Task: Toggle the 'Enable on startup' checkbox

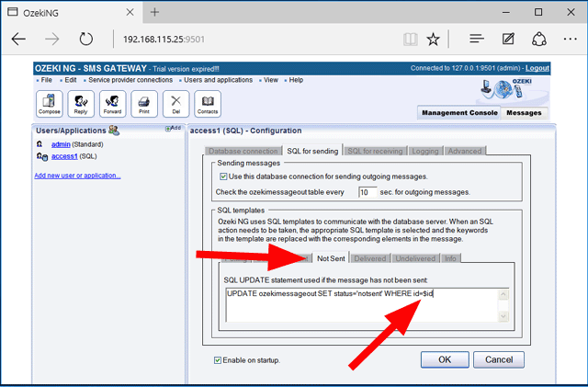Action: pos(218,360)
